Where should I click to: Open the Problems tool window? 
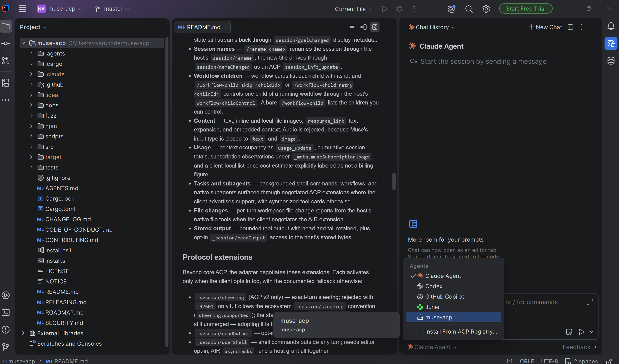[x=6, y=329]
